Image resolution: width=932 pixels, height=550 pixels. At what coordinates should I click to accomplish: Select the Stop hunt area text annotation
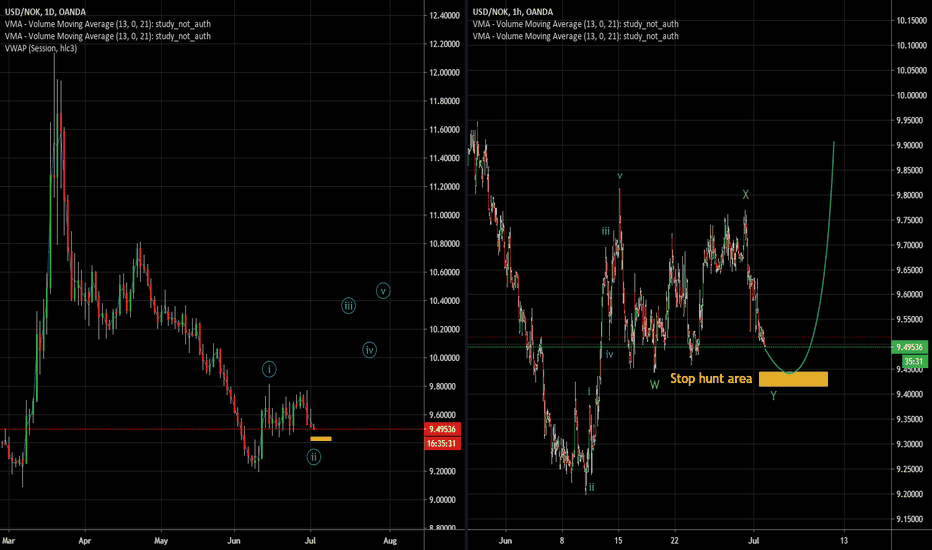tap(711, 378)
